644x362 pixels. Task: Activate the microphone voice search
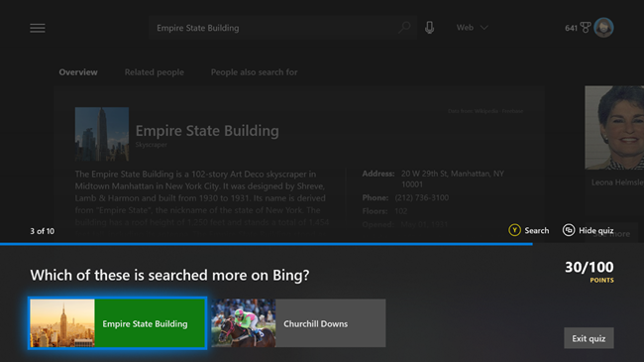coord(429,28)
